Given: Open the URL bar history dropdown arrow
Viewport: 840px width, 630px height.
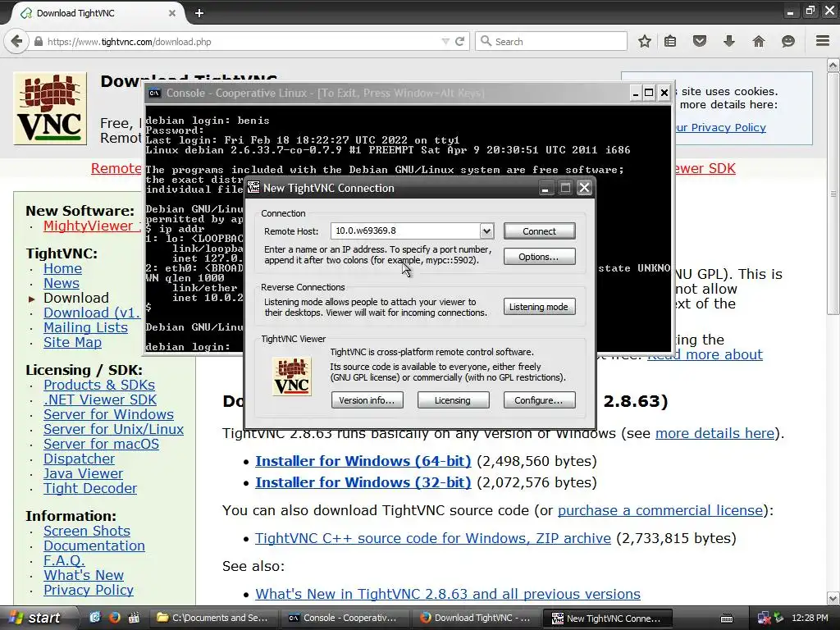Looking at the screenshot, I should click(x=445, y=41).
